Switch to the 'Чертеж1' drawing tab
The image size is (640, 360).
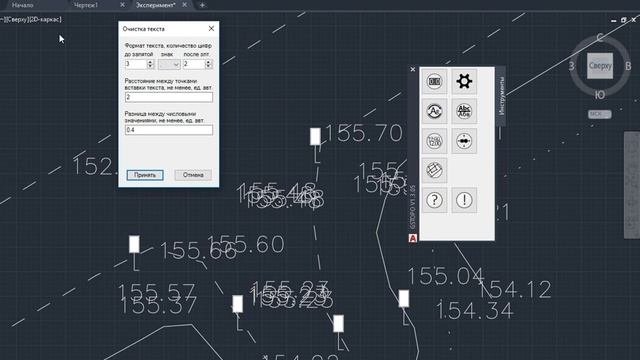click(86, 5)
